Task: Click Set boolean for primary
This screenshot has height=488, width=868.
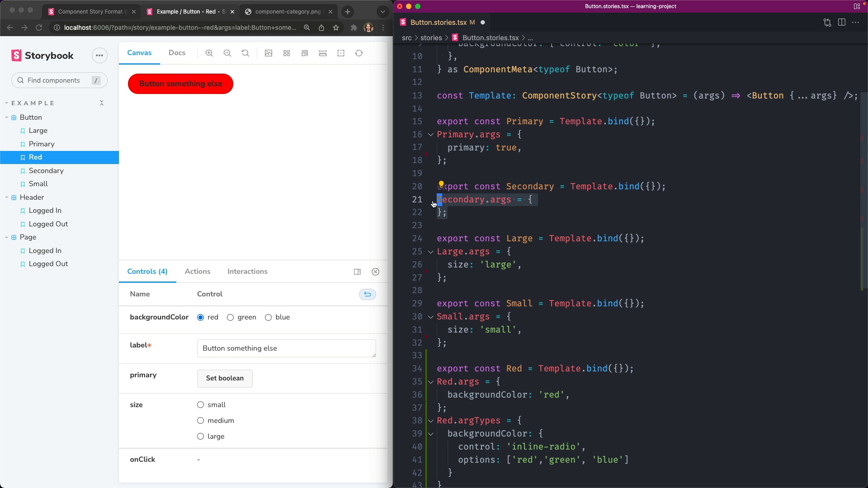Action: click(x=225, y=379)
